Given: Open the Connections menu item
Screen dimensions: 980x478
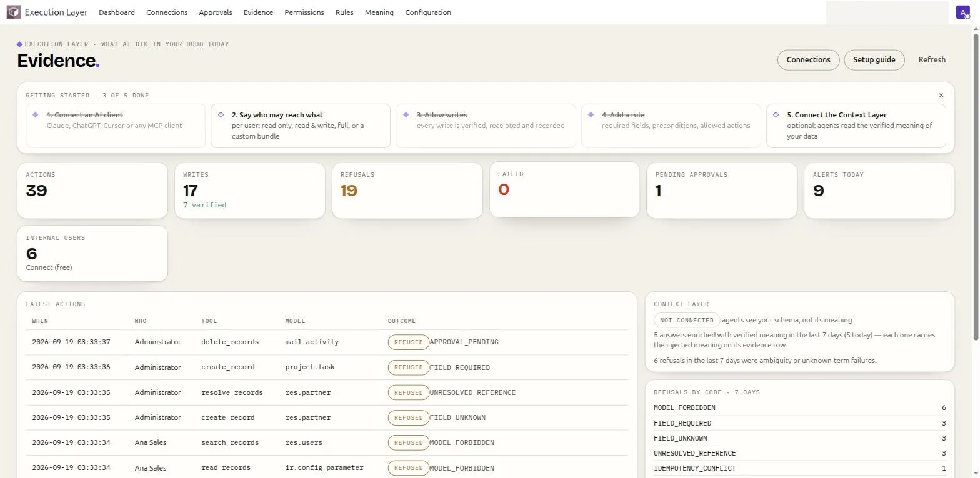Looking at the screenshot, I should pyautogui.click(x=167, y=12).
